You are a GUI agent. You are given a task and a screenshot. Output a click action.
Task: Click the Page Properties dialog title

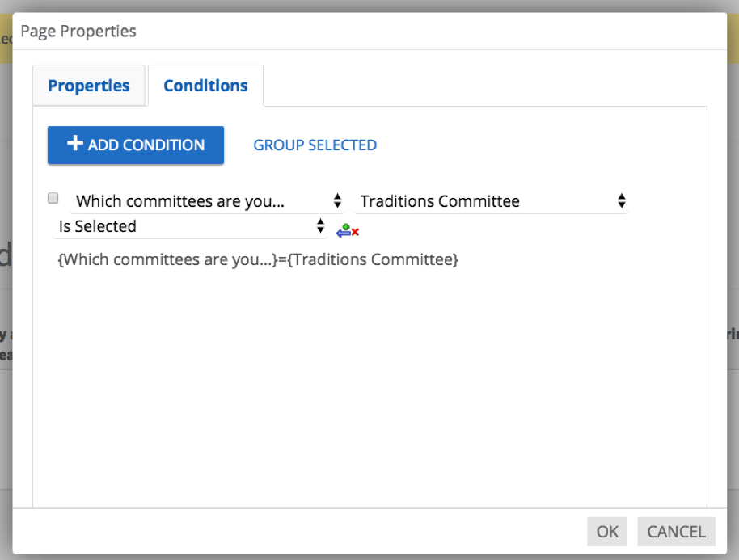[x=78, y=32]
